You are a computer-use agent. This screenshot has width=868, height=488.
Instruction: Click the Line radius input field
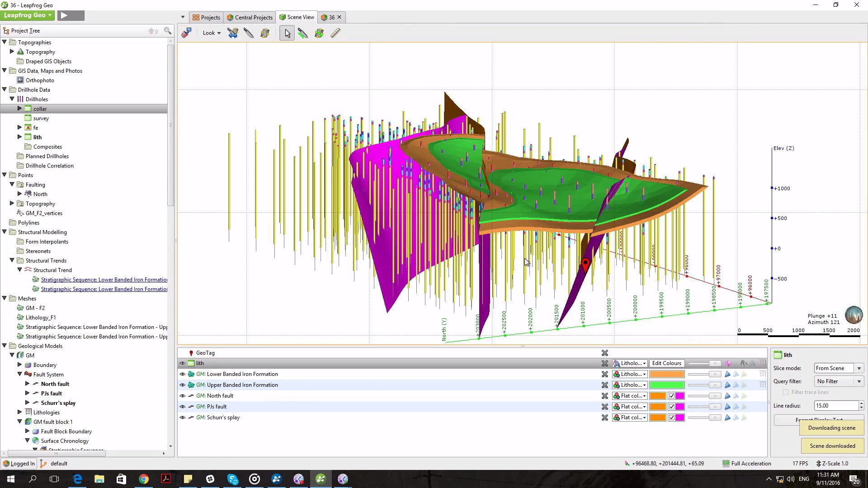(x=835, y=406)
